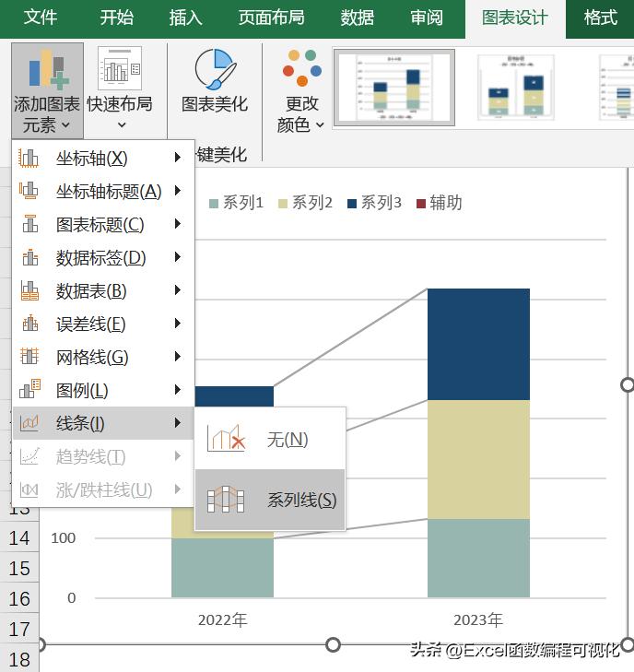634x672 pixels.
Task: Expand the 图表标题(C) submenu arrow
Action: click(177, 224)
